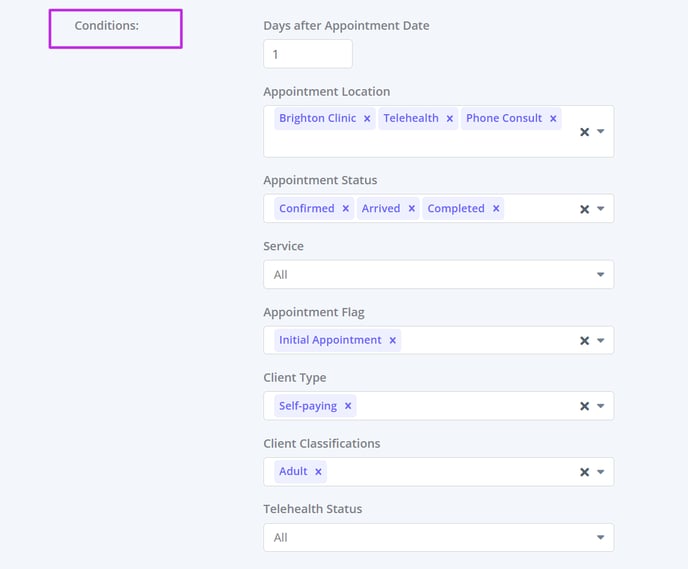Remove the Confirmed status tag
The height and width of the screenshot is (569, 688).
pyautogui.click(x=346, y=208)
